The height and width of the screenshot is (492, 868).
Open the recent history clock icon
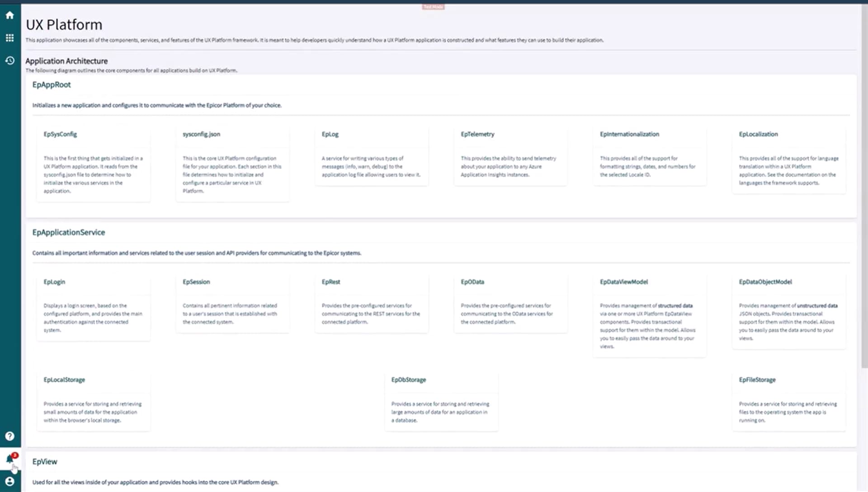tap(9, 61)
